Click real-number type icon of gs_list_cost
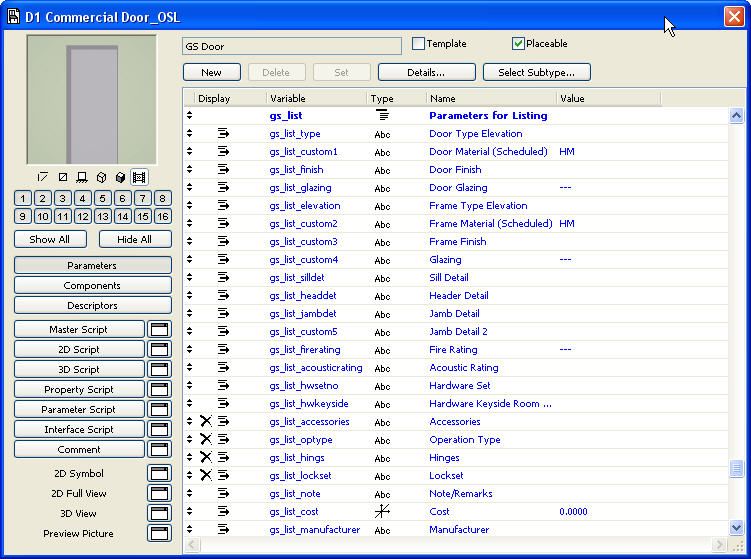Screen dimensions: 751x559 coord(382,512)
